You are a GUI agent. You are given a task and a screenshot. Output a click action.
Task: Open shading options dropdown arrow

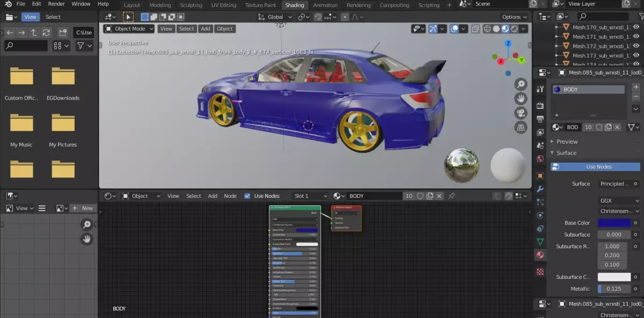[524, 29]
